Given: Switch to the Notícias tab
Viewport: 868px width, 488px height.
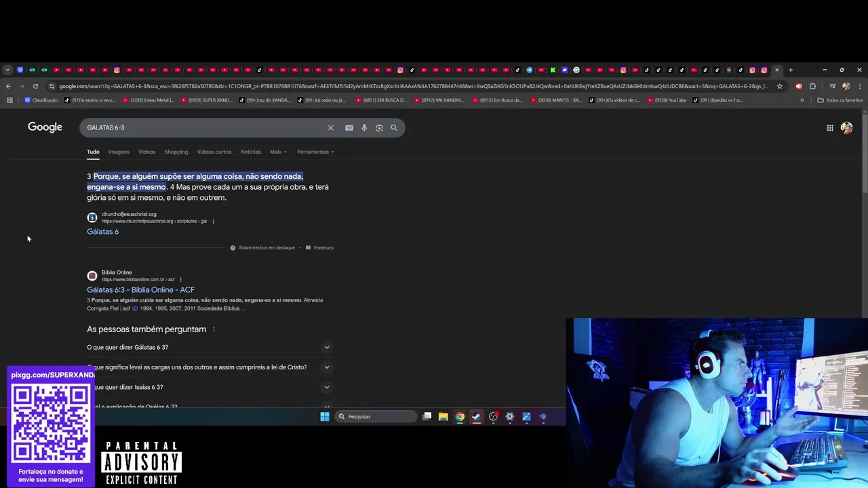Looking at the screenshot, I should [251, 152].
